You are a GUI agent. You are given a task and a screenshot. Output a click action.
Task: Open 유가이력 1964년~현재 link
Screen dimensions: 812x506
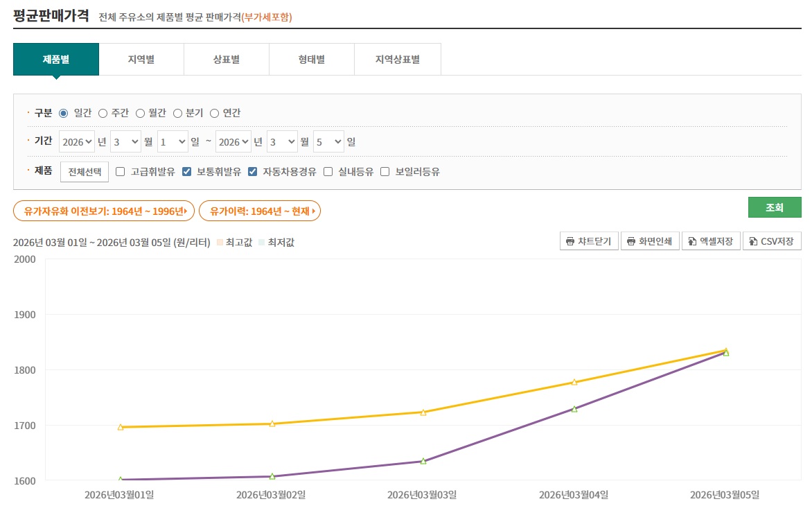(x=260, y=211)
